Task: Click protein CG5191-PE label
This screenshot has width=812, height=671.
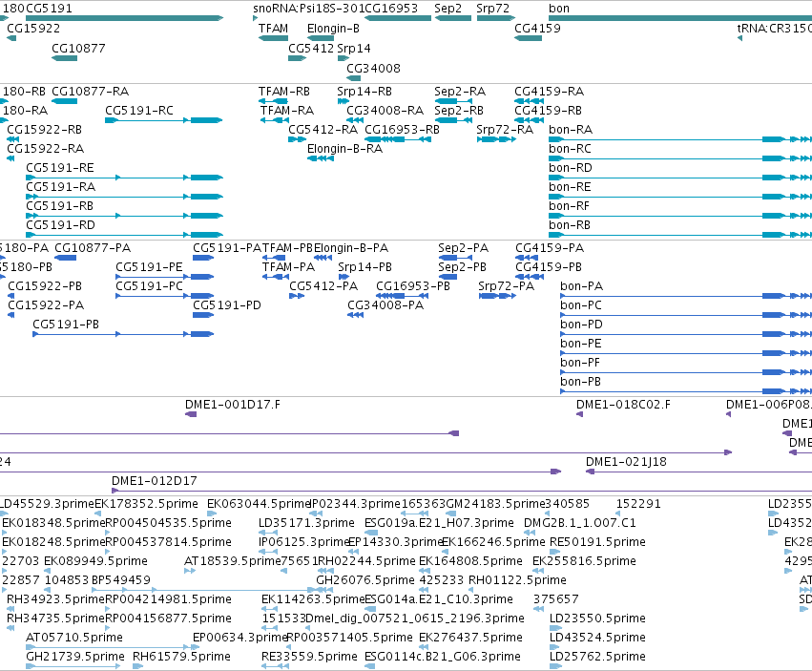Action: pos(149,267)
